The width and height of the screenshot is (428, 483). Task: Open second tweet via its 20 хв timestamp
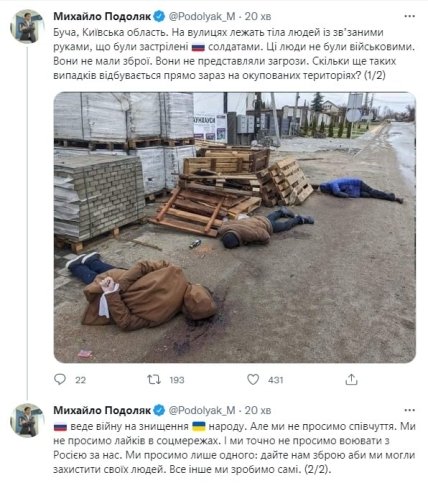[x=258, y=410]
